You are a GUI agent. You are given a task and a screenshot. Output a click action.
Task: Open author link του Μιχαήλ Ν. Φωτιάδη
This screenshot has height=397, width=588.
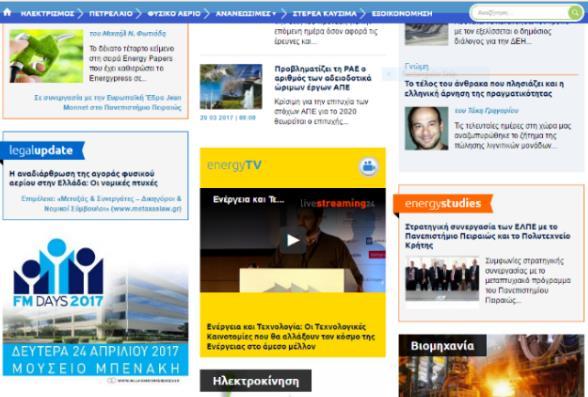(128, 33)
